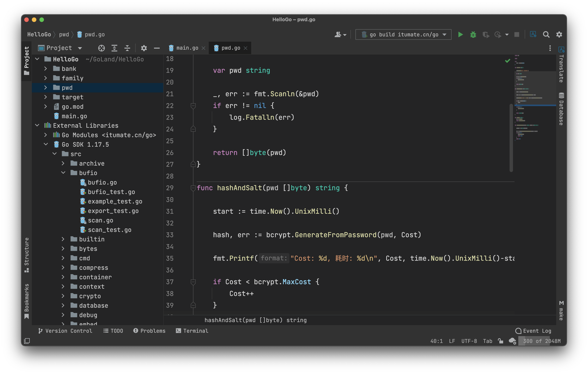Open editor tabs more options menu
The height and width of the screenshot is (374, 588).
[x=550, y=48]
